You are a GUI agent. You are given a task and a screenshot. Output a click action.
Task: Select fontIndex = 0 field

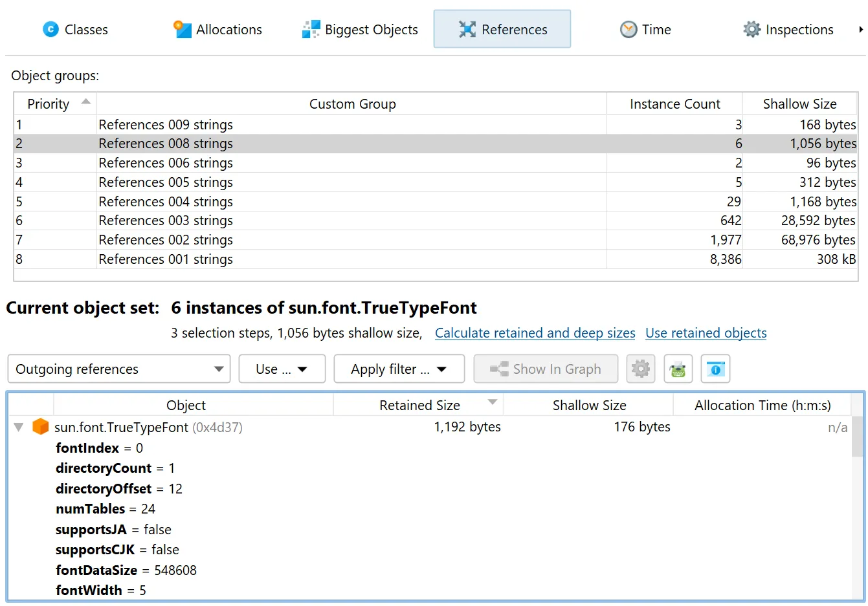click(x=99, y=448)
